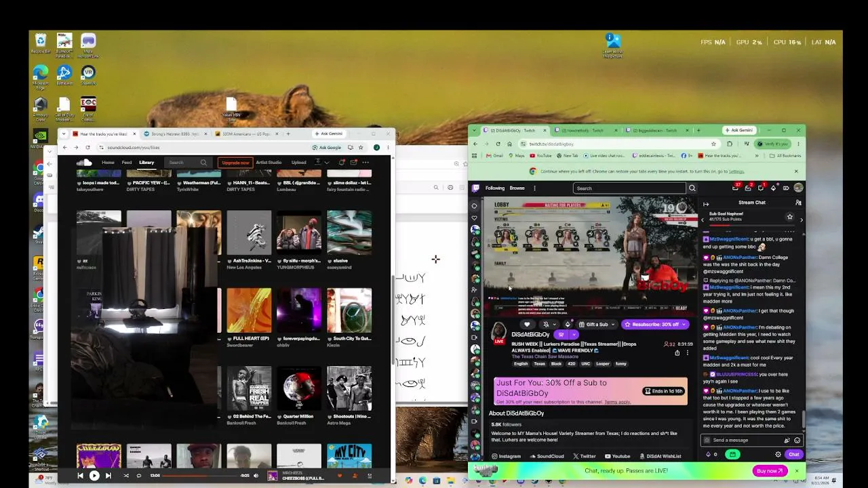Open SoundCloud notifications bell
The image size is (868, 488).
click(342, 163)
